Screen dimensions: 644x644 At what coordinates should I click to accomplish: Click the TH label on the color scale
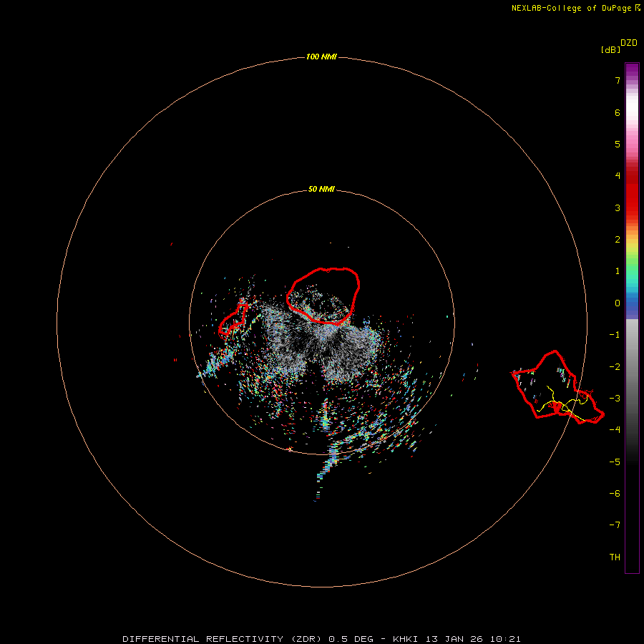pyautogui.click(x=615, y=557)
